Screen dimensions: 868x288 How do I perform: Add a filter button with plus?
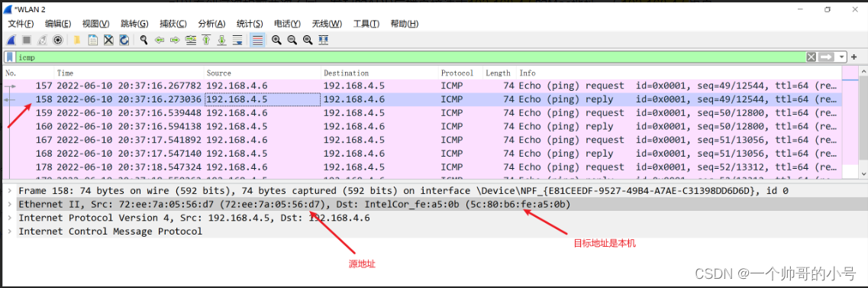coord(853,57)
